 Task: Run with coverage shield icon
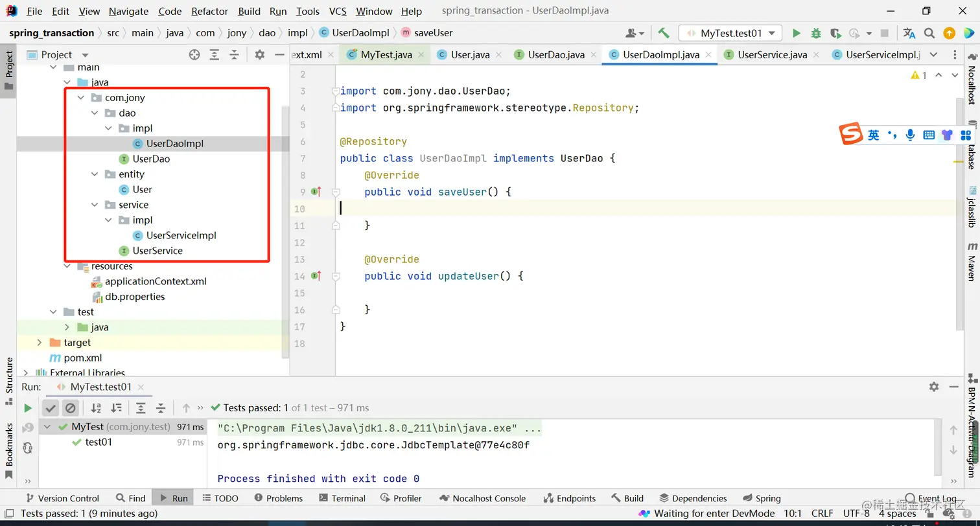tap(835, 33)
